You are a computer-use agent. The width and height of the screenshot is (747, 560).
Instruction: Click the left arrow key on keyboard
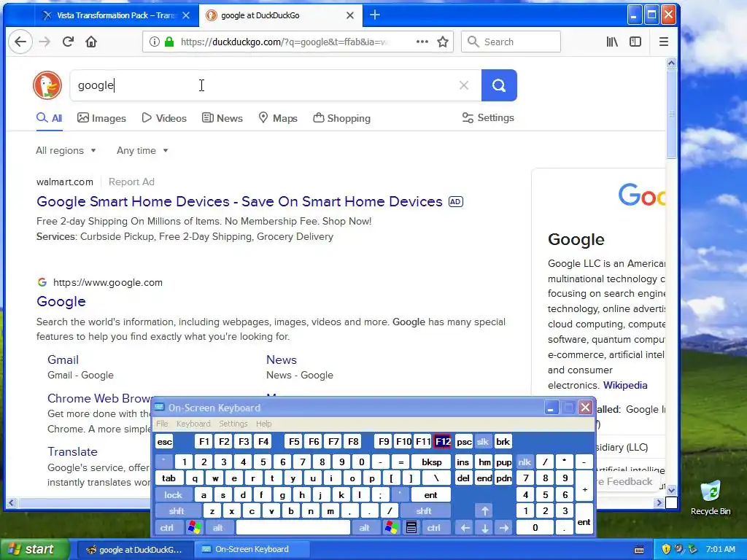[465, 528]
